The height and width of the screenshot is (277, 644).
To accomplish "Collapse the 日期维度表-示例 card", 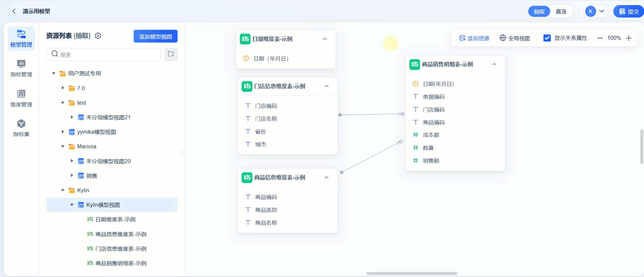I will coord(325,39).
